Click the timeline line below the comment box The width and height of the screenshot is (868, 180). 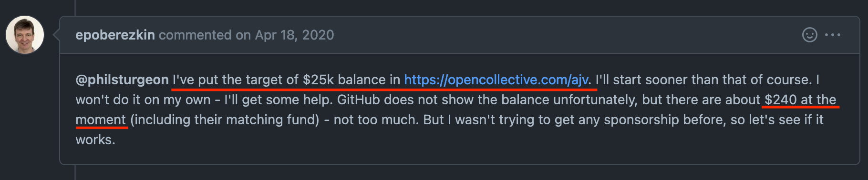[75, 172]
